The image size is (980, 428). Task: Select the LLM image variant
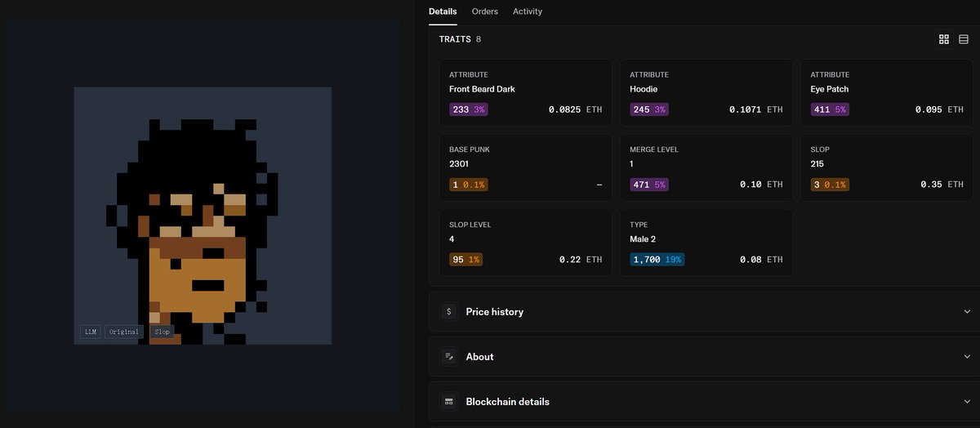[91, 332]
